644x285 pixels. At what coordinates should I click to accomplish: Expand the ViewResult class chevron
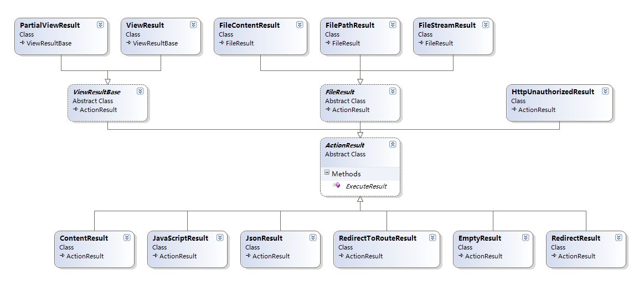[x=193, y=25]
